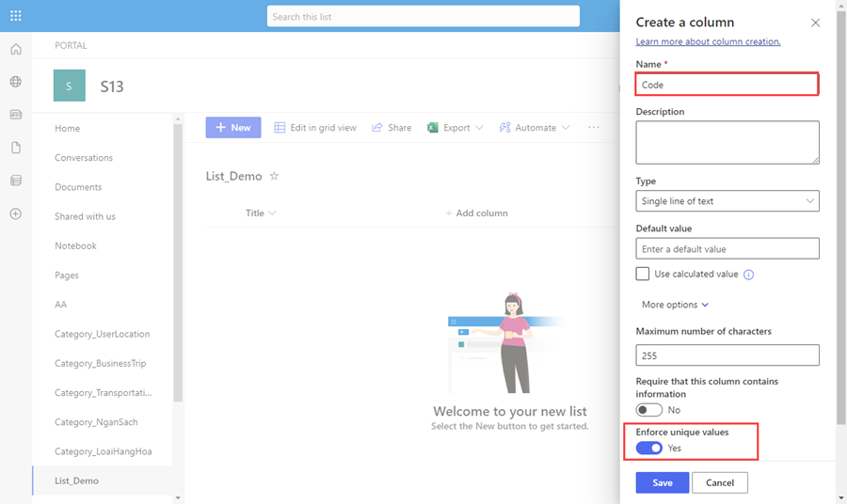Favorite List_Demo with the star icon
Viewport: 847px width, 504px height.
(274, 176)
